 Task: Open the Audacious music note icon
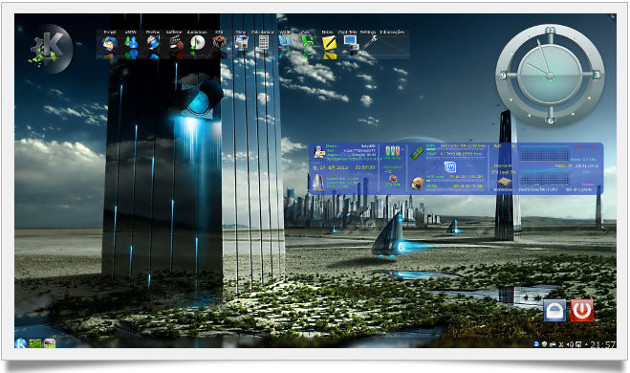point(197,43)
